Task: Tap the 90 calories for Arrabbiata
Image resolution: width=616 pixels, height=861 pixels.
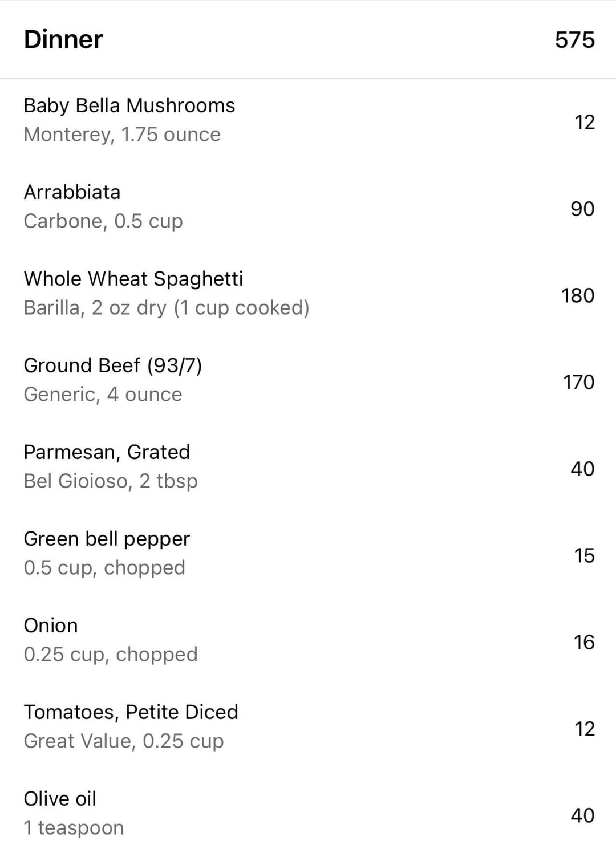Action: pos(582,209)
